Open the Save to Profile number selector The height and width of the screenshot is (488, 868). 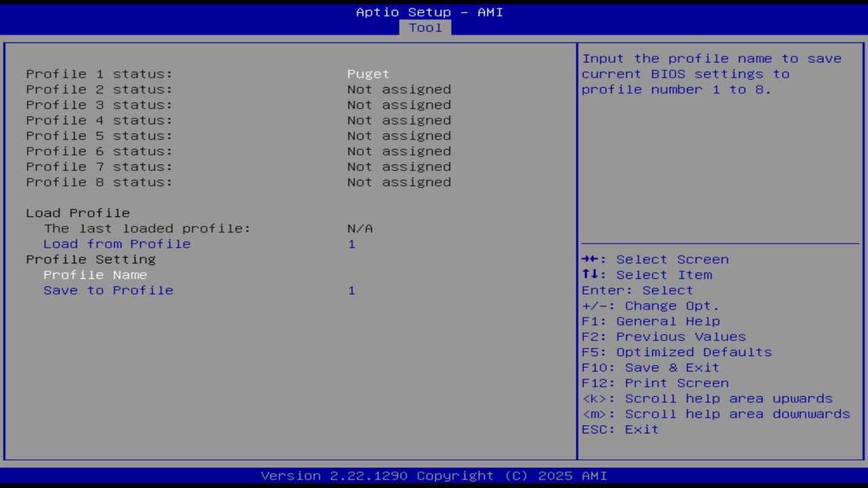click(352, 290)
